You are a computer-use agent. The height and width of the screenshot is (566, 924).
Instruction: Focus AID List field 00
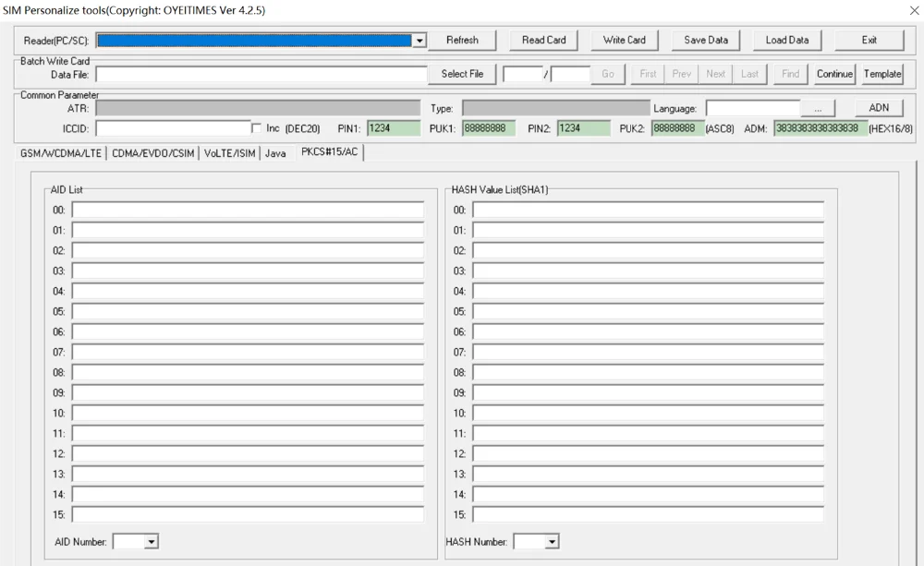point(248,211)
